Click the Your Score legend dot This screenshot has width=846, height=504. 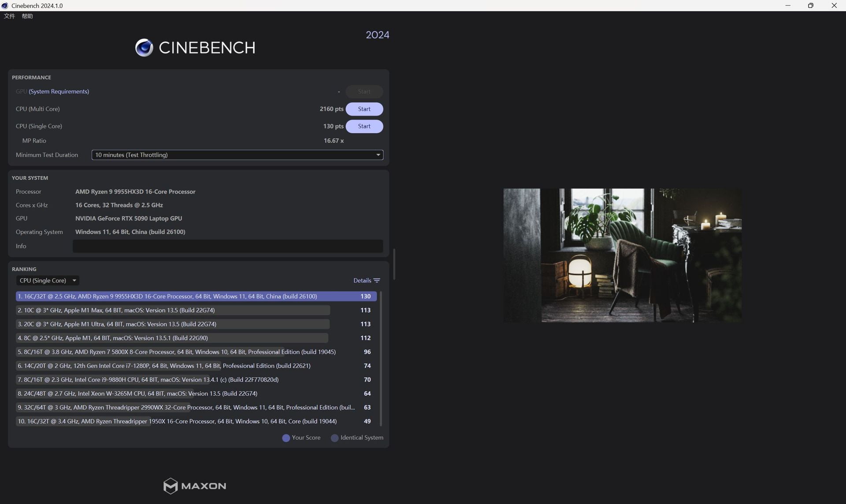(286, 438)
